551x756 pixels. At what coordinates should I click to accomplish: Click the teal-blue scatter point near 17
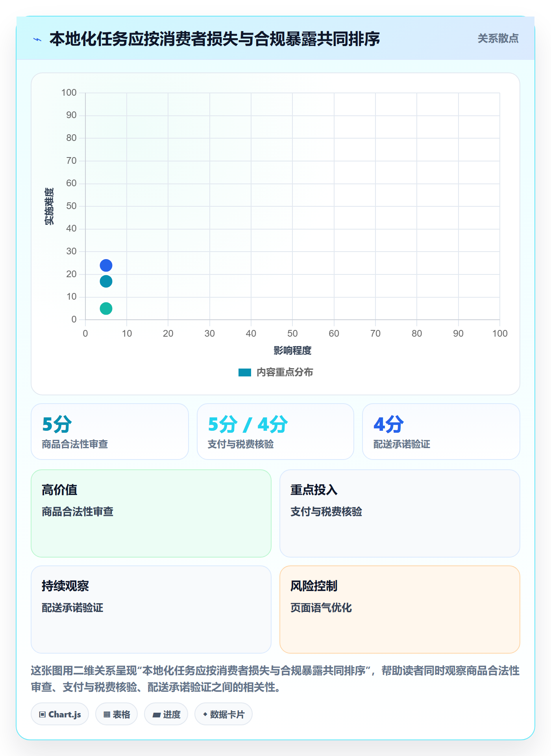106,282
